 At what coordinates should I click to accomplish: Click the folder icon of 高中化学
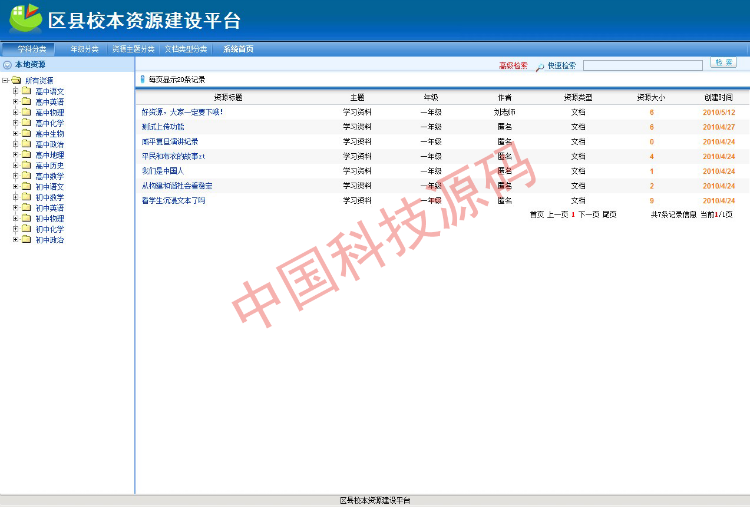27,122
